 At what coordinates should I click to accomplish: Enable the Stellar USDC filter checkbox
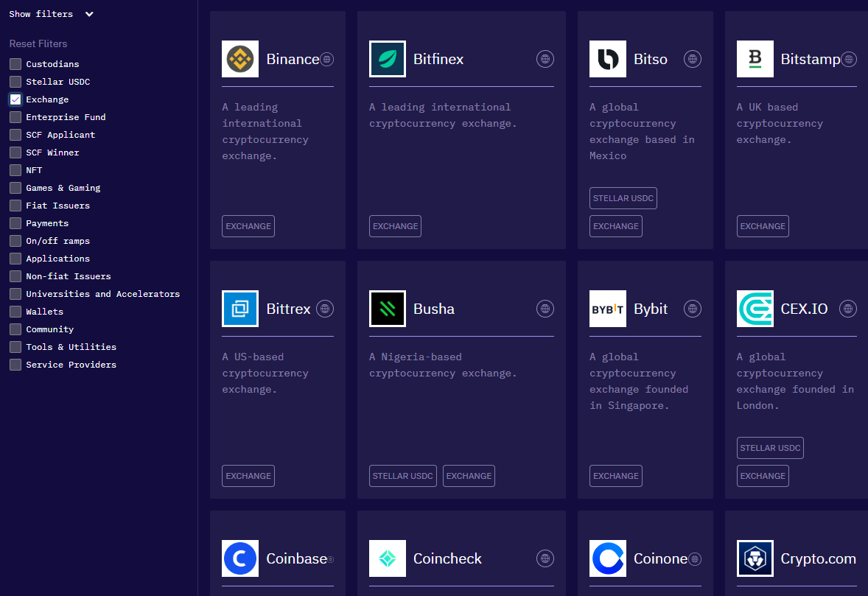click(x=15, y=82)
